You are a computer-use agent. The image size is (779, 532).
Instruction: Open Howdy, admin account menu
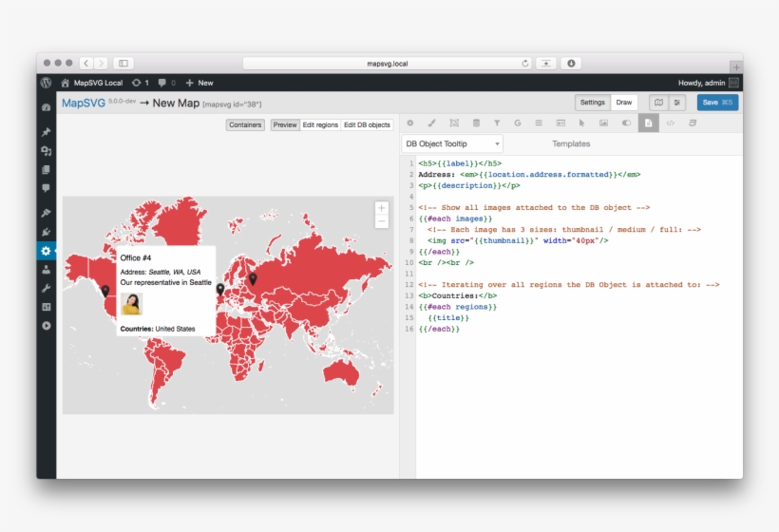coord(708,83)
